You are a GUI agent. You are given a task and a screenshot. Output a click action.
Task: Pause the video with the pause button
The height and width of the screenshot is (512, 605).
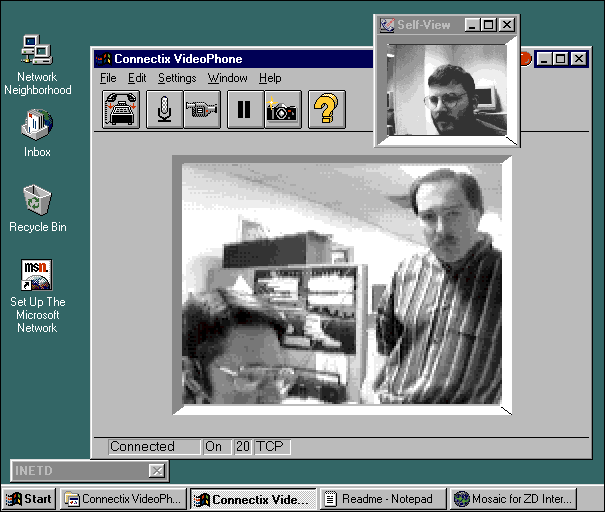point(244,109)
